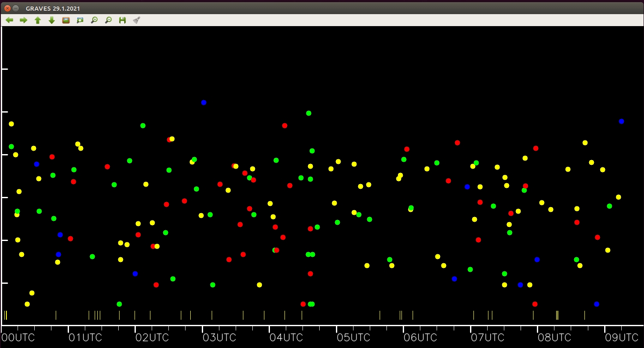Click the 06UTC axis label
Screen dimensions: 644x348
(420, 338)
